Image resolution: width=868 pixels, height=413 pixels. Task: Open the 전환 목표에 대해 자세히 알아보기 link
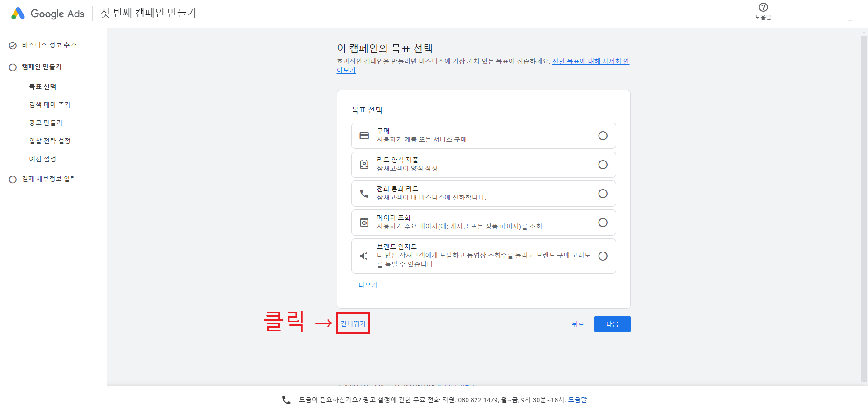coord(591,61)
